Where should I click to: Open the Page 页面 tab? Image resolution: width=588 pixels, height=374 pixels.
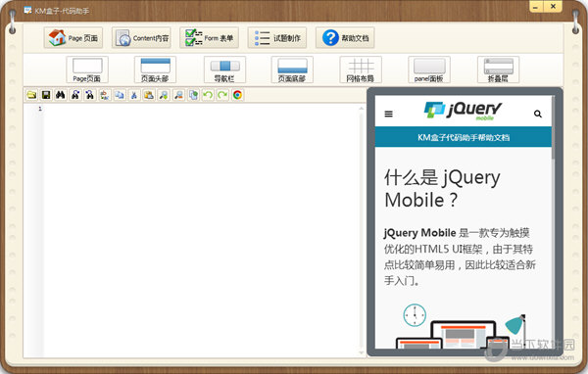[x=73, y=37]
